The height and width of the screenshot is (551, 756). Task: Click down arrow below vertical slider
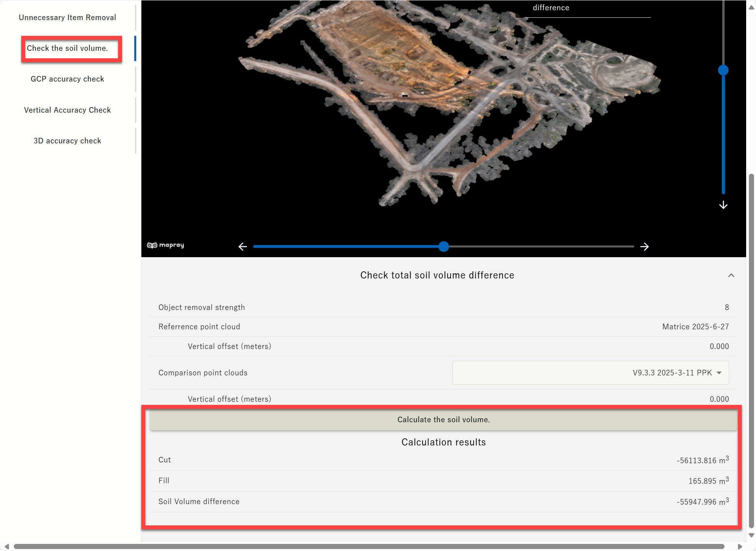point(723,205)
